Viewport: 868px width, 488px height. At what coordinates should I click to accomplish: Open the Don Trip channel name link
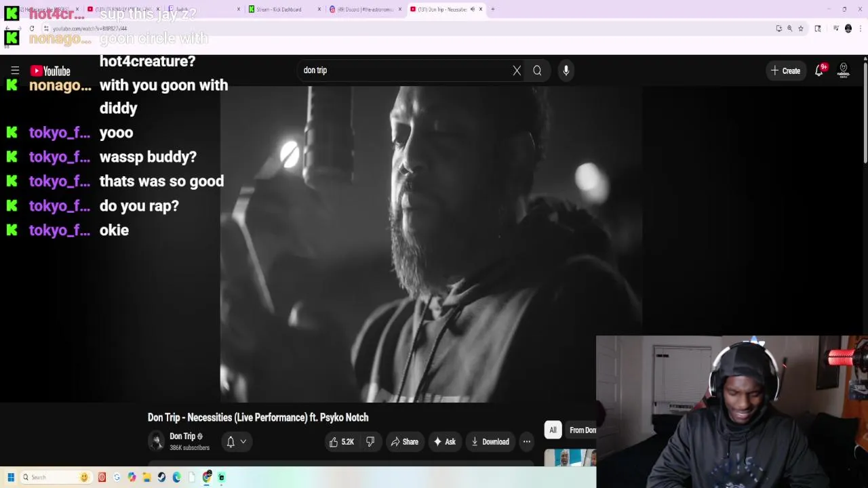point(182,436)
